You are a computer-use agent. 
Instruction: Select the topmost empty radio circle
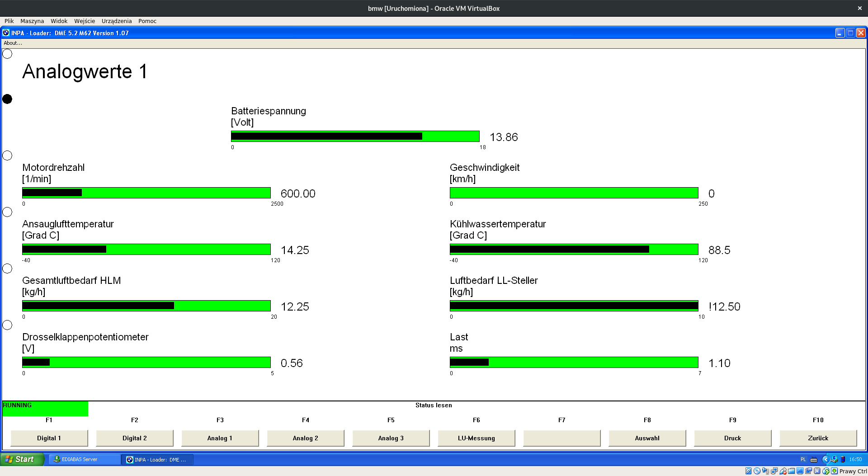click(x=7, y=54)
